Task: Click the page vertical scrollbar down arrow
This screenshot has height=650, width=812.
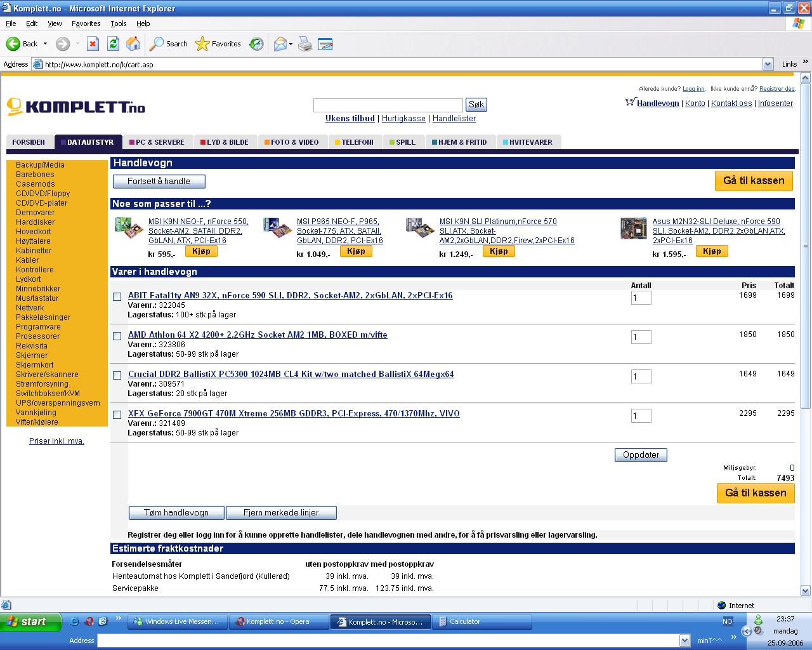Action: (x=806, y=591)
